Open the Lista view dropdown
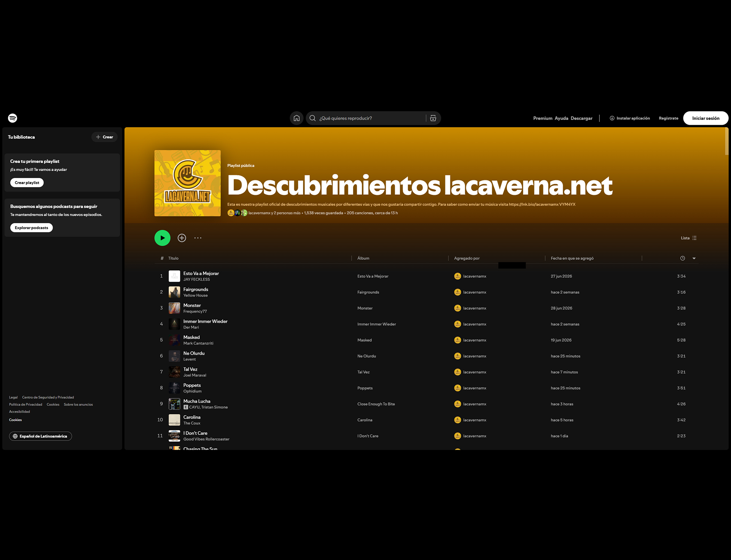731x560 pixels. pos(689,238)
